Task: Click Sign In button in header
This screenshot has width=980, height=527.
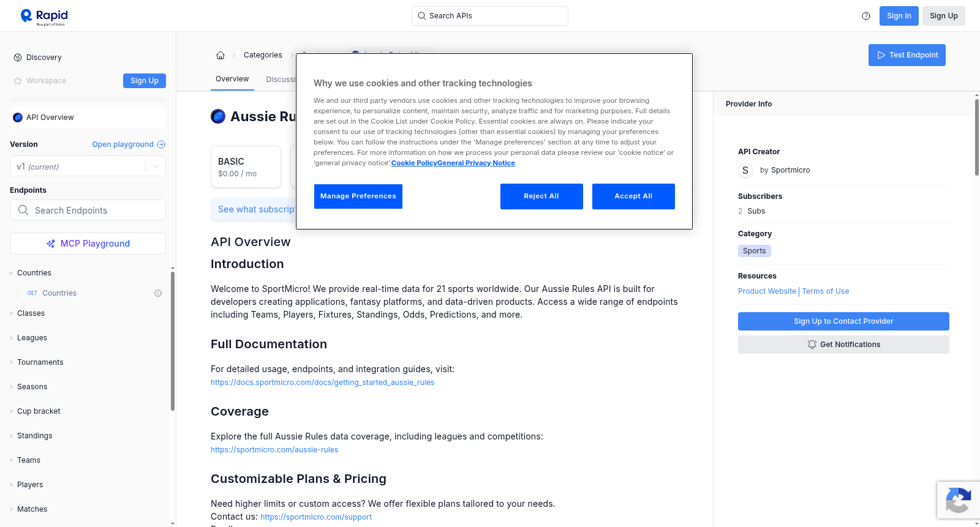Action: [899, 16]
